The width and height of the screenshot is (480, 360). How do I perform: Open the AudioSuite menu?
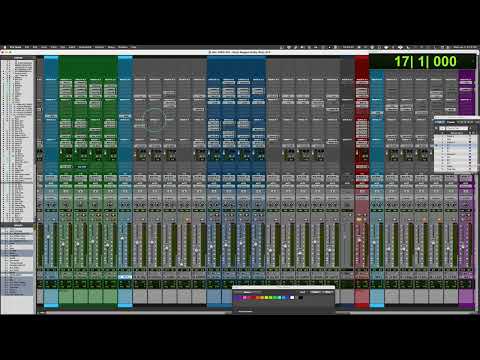point(85,47)
